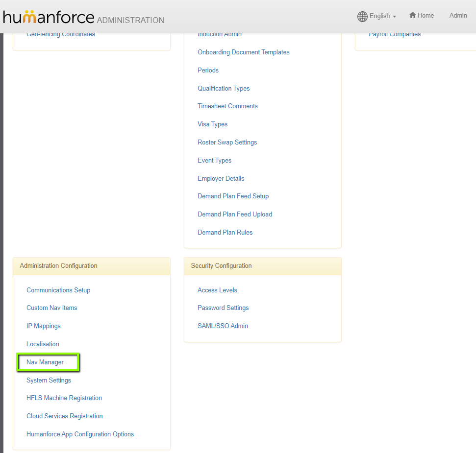
Task: Click the globe language icon
Action: click(362, 16)
